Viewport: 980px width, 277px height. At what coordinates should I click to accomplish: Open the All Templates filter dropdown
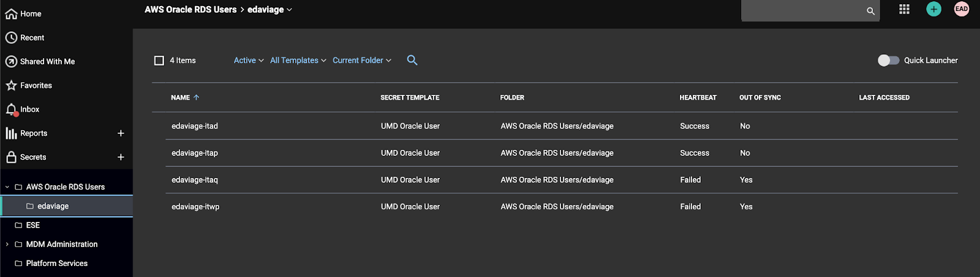[x=298, y=61]
